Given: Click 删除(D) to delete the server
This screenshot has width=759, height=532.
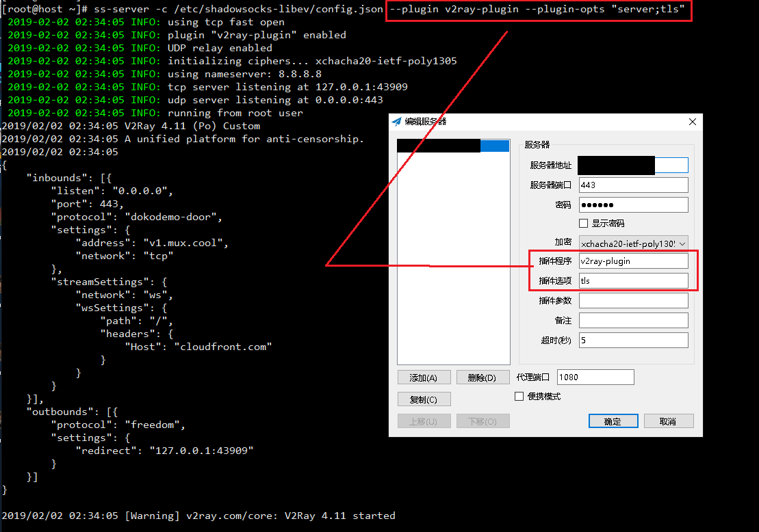Looking at the screenshot, I should (x=483, y=377).
